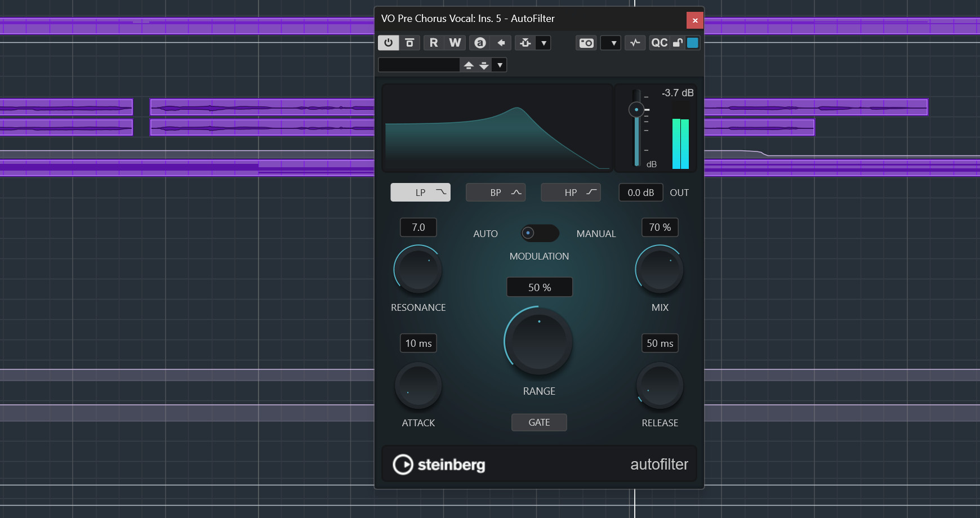This screenshot has width=980, height=518.
Task: Click the AUTO modulation label
Action: point(485,234)
